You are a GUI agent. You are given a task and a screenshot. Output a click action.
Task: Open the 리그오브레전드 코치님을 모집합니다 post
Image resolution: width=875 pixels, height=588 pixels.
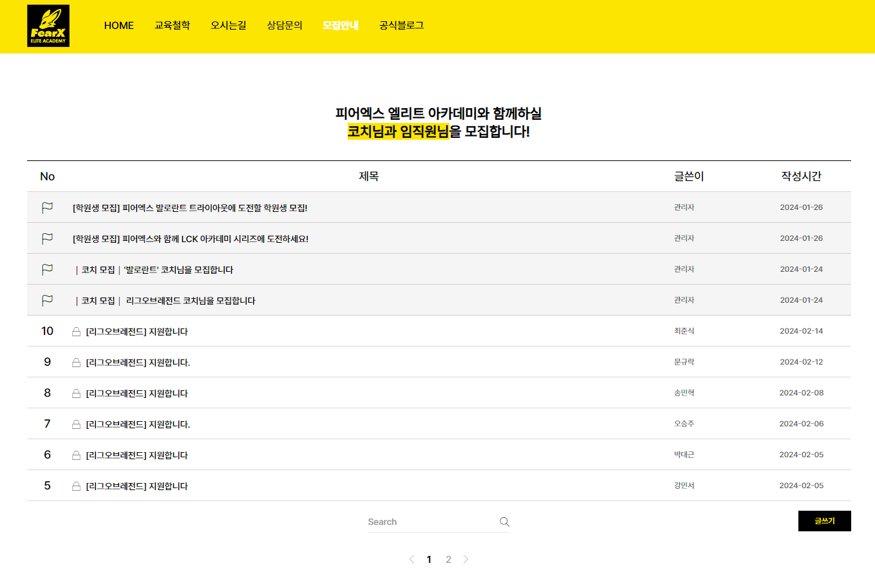(165, 300)
